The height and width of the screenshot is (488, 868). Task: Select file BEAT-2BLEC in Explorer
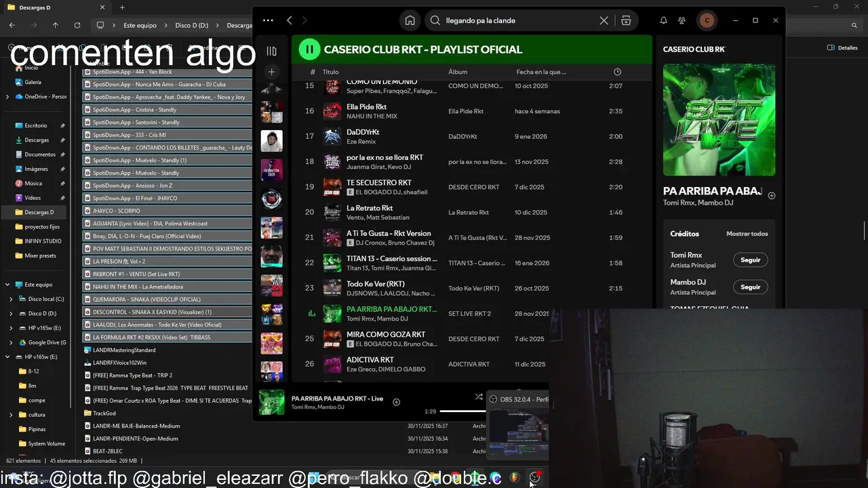pos(108,451)
